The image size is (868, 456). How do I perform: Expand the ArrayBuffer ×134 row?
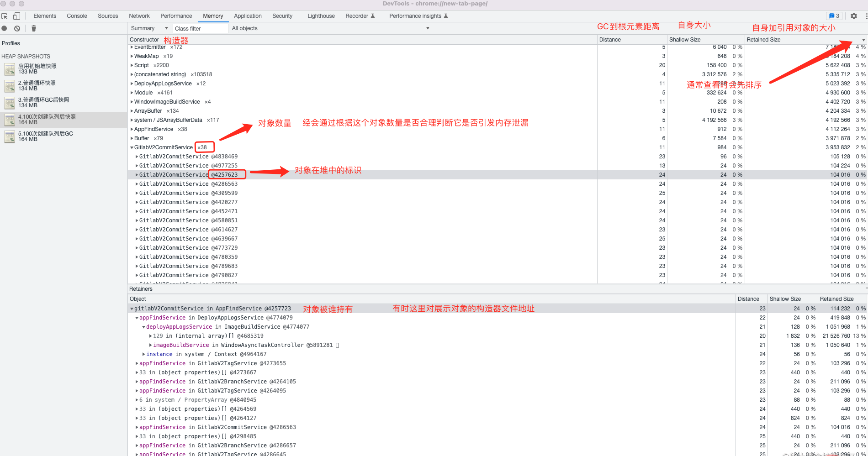(132, 111)
